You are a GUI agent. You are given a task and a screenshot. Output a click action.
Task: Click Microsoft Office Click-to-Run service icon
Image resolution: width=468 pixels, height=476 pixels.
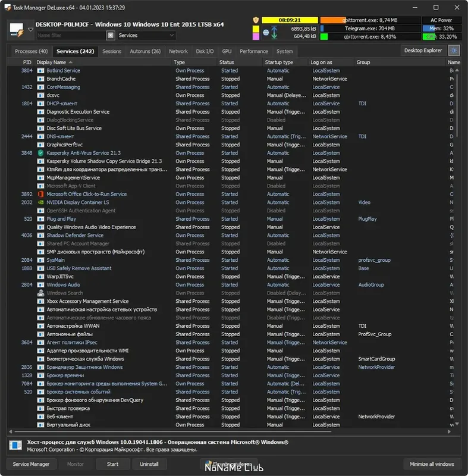(40, 194)
